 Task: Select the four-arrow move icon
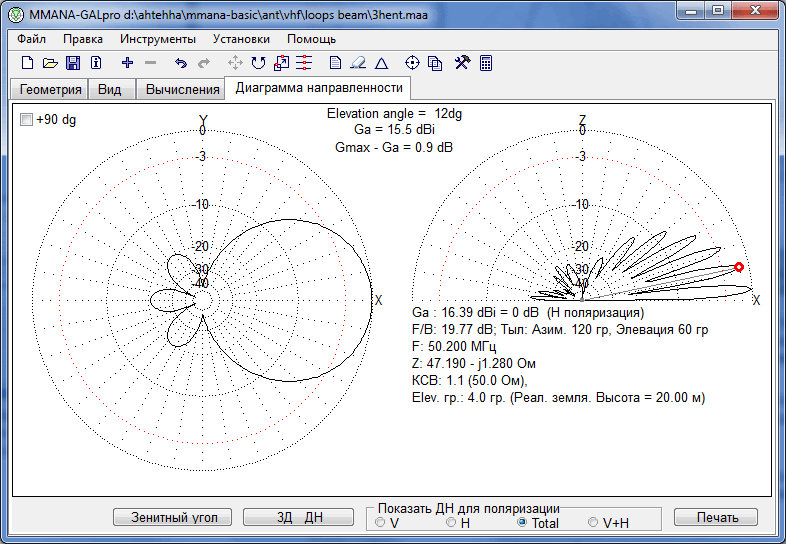(235, 63)
